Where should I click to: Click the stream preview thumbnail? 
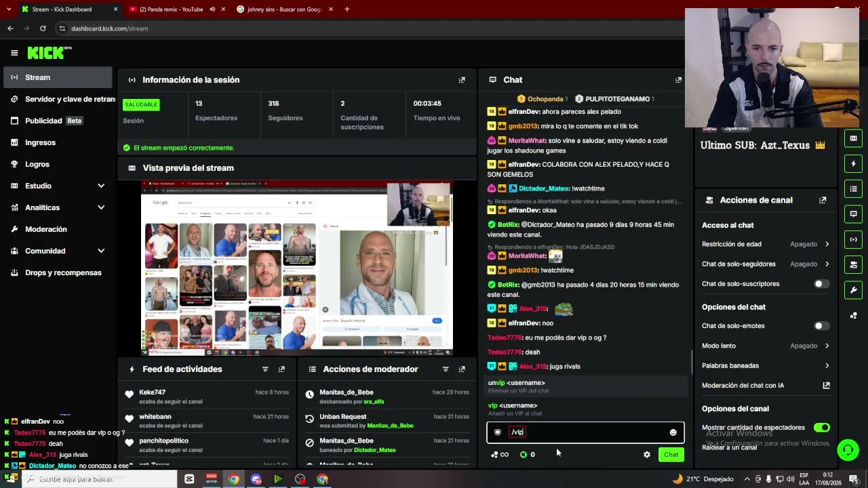click(297, 268)
